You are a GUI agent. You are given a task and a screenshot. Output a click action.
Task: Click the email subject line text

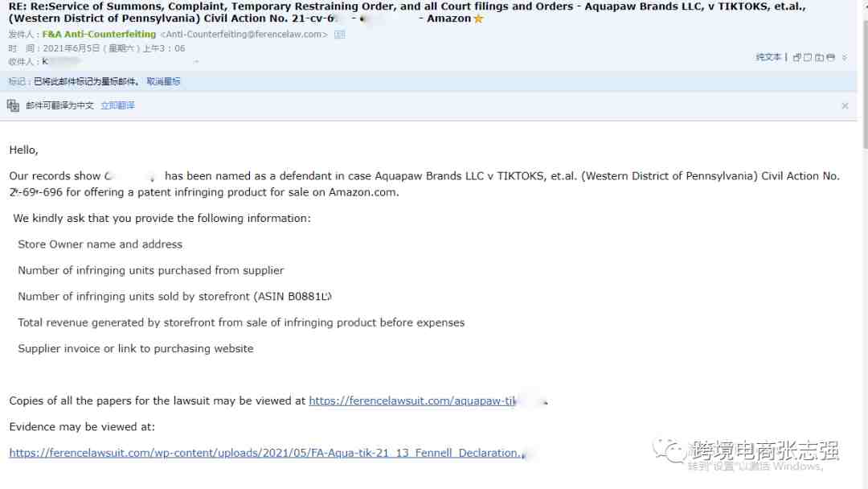[407, 12]
